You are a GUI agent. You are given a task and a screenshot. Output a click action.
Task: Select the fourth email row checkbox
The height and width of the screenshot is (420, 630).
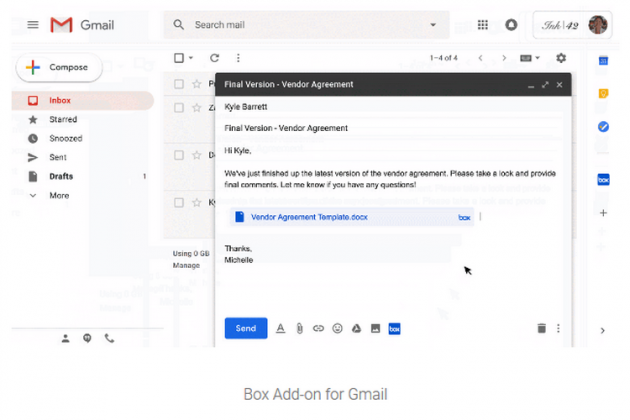[179, 203]
